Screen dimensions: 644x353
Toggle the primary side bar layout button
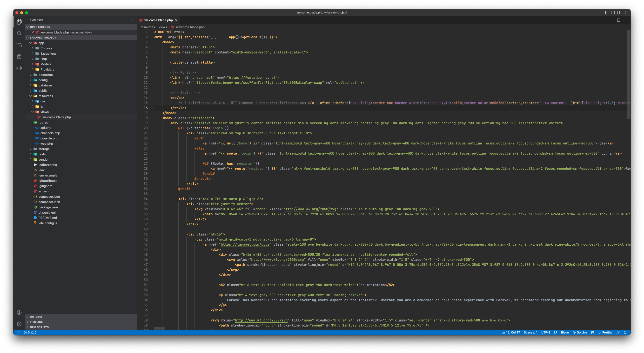(606, 13)
